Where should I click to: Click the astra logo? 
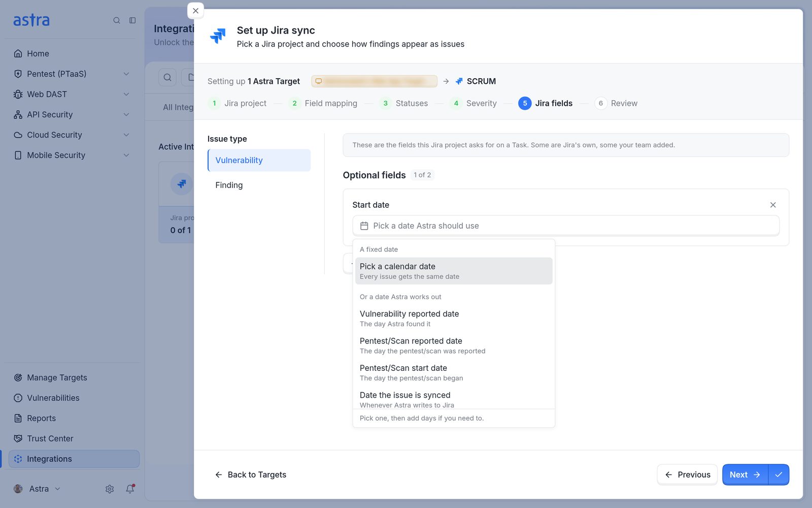coord(31,20)
